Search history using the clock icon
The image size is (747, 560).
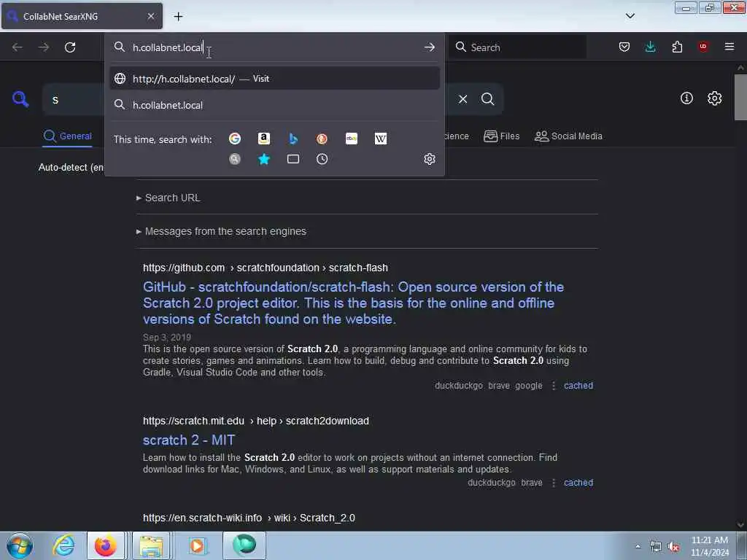(322, 159)
